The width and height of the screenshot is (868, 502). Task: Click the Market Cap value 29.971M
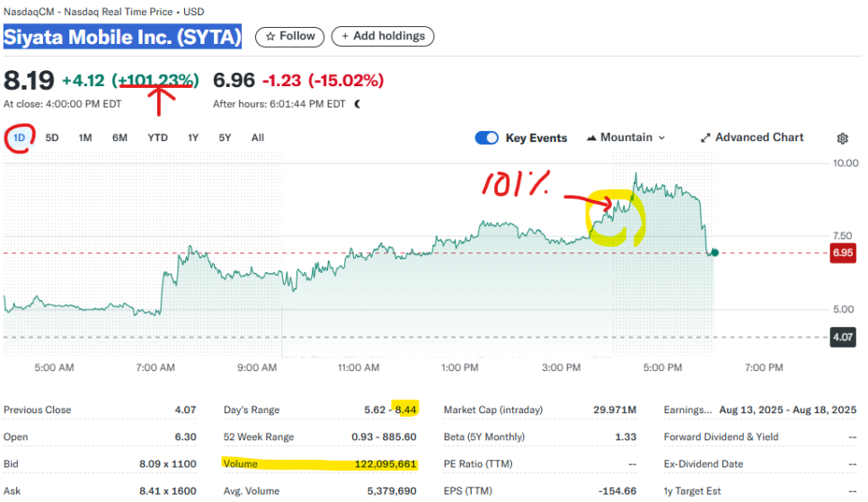(x=615, y=410)
